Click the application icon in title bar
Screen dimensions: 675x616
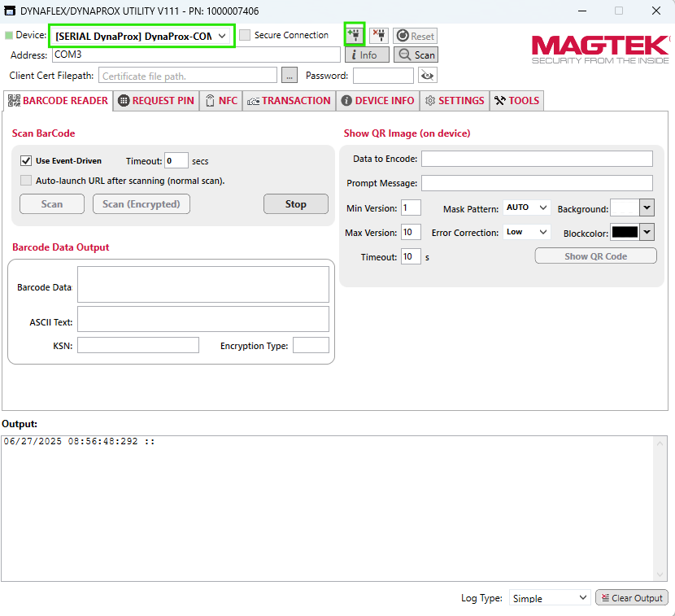click(x=10, y=11)
